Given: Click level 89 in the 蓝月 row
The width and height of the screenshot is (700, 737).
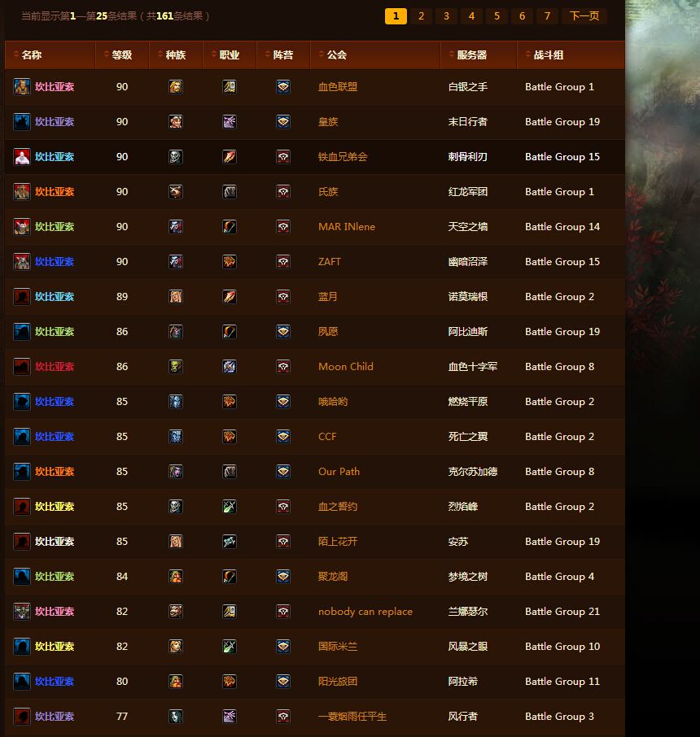Looking at the screenshot, I should tap(122, 297).
